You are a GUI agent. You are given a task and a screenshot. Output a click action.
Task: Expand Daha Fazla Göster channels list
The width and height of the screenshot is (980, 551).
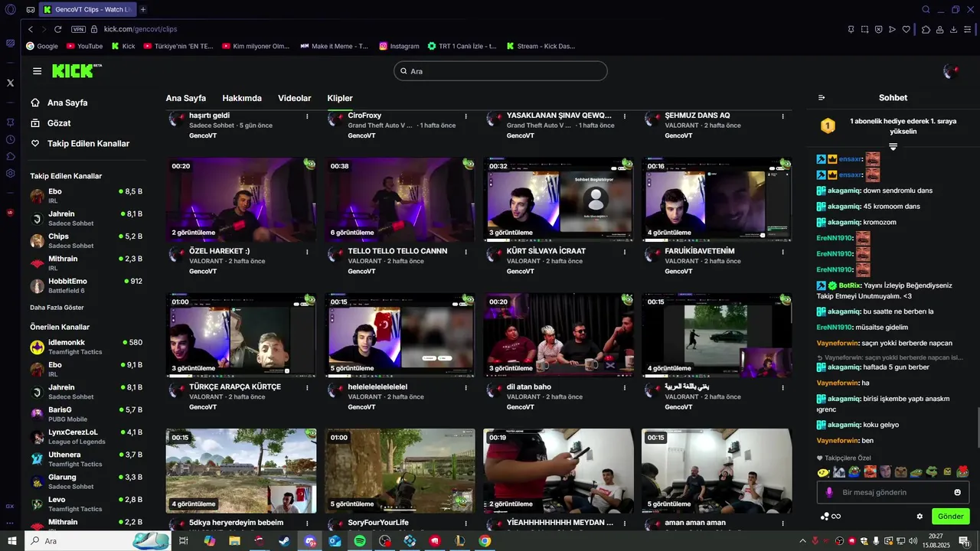point(57,308)
